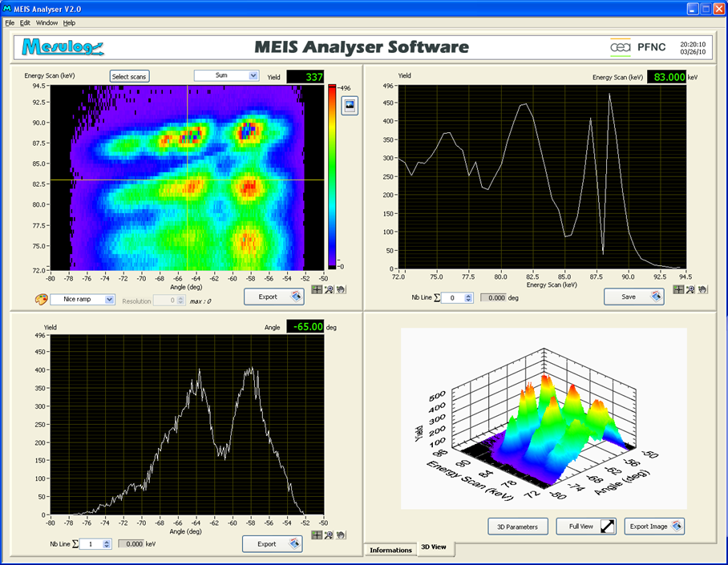The height and width of the screenshot is (565, 728).
Task: Select pan hand tool under heat map
Action: [x=341, y=289]
